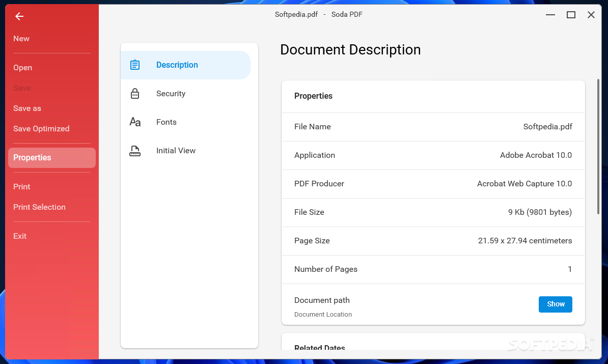Switch to the Security tab

(x=186, y=94)
